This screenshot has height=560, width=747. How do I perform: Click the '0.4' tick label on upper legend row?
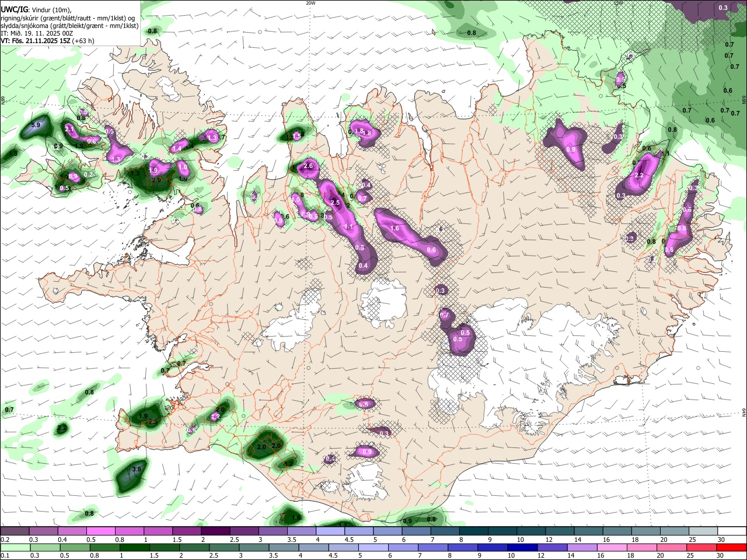tap(62, 540)
